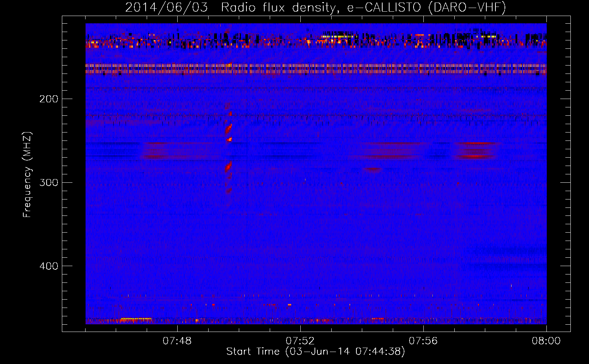Screen dimensions: 589x364
Task: Click the plot title "2014/06/03 Radio flux density, e-CALLISTO (DARO-VHF)"
Action: pyautogui.click(x=316, y=7)
